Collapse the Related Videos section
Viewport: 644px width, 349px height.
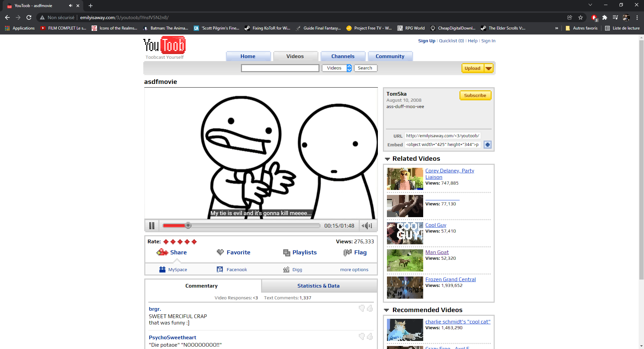[x=387, y=159]
